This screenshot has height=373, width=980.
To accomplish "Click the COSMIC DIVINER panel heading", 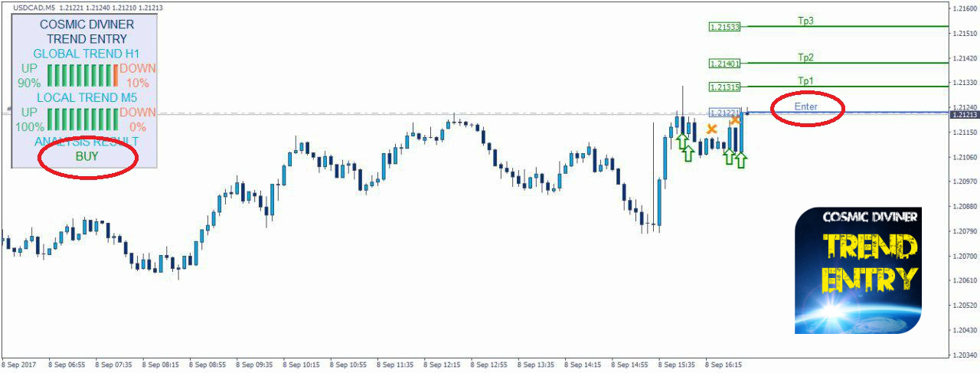I will [x=87, y=25].
